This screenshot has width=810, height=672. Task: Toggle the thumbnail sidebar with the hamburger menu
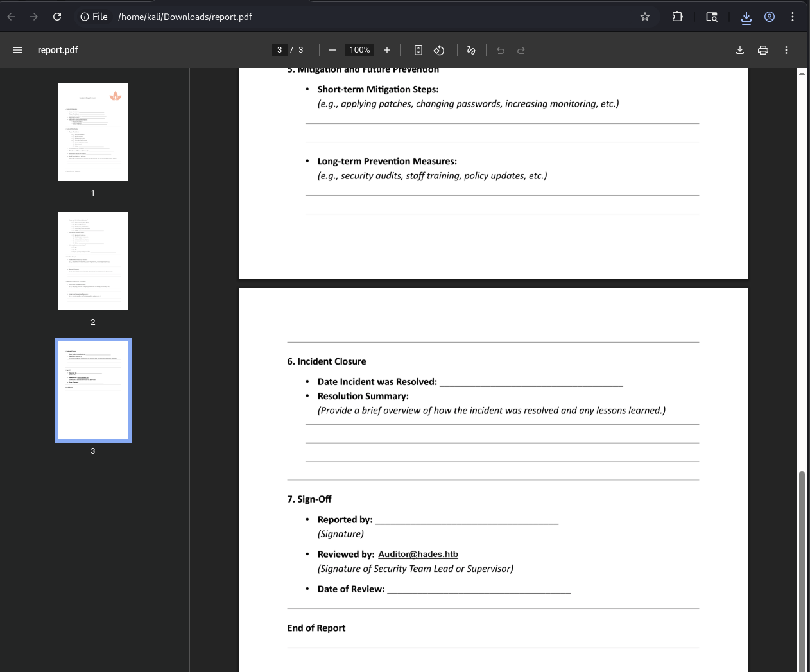[17, 49]
